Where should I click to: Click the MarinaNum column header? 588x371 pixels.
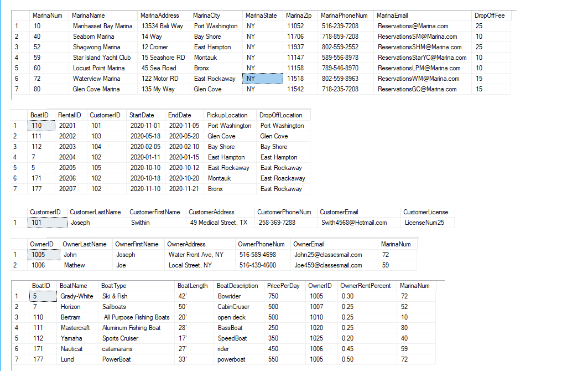click(49, 16)
